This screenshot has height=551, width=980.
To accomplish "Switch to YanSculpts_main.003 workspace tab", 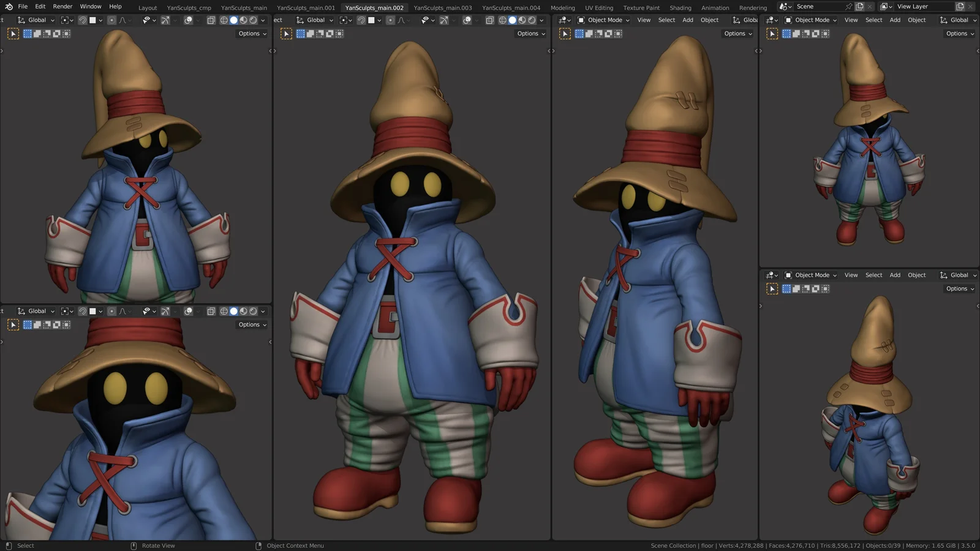I will (442, 8).
